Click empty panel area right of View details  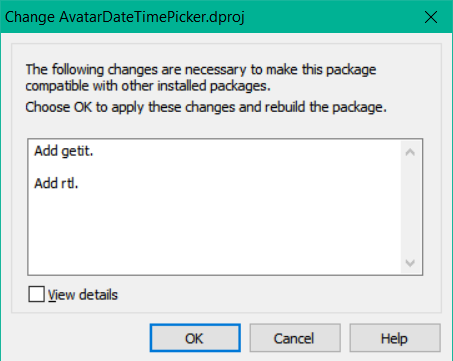277,295
